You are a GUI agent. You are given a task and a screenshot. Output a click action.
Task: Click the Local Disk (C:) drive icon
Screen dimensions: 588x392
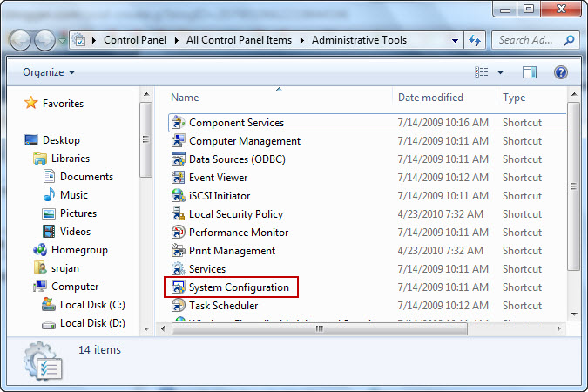point(49,304)
